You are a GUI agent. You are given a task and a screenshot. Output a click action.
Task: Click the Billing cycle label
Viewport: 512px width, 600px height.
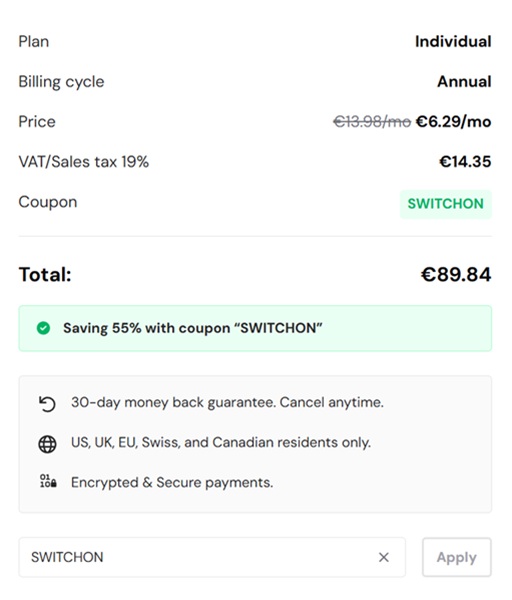[x=61, y=82]
